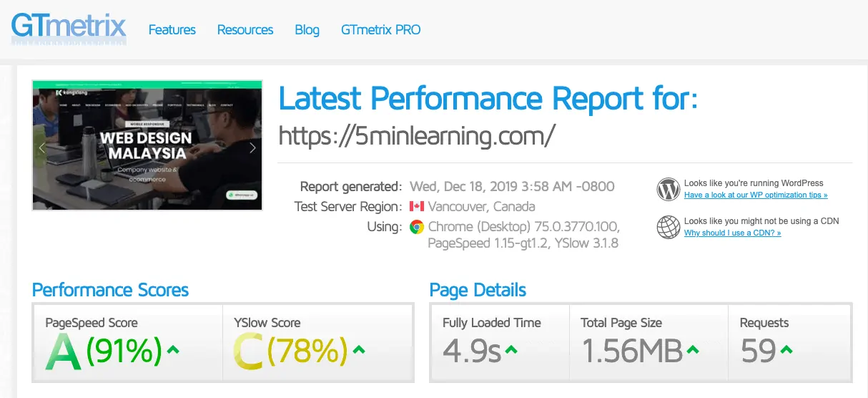The height and width of the screenshot is (398, 868).
Task: Click the https://5minlearning.com/ URL text
Action: 416,135
